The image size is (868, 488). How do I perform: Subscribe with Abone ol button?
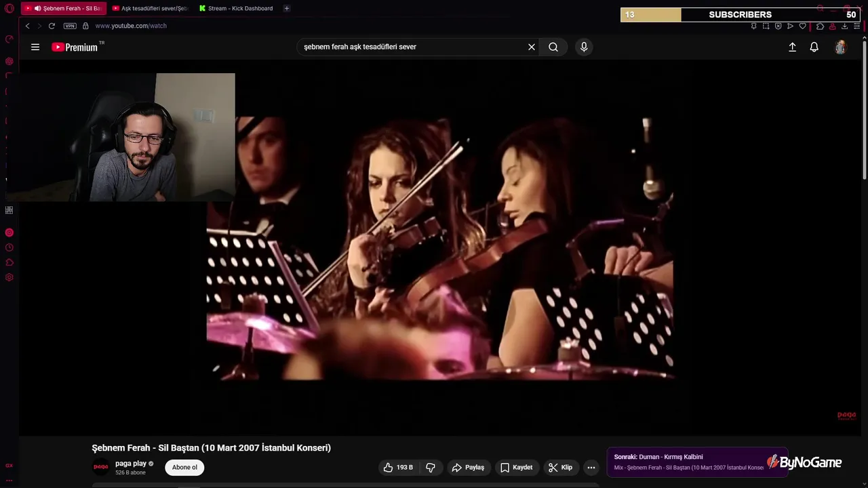point(184,467)
